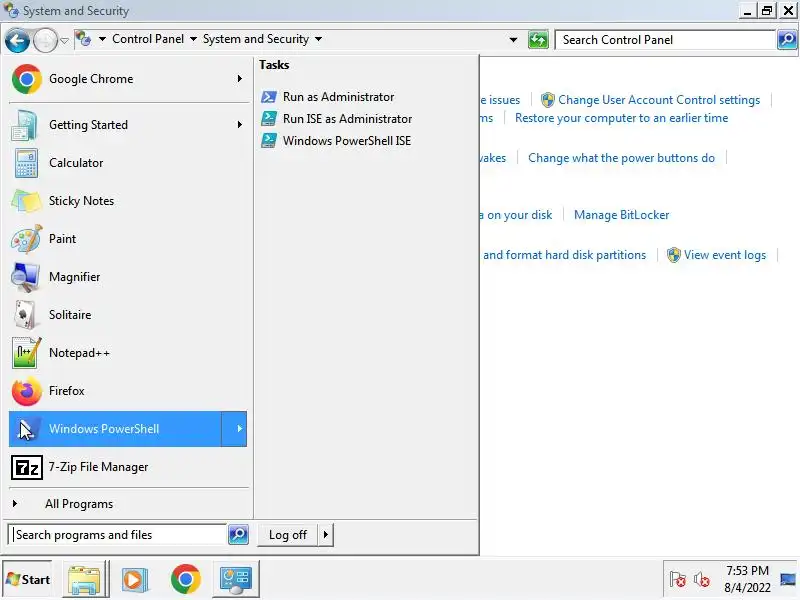The image size is (800, 600).
Task: Open Chrome from the taskbar
Action: click(x=186, y=579)
